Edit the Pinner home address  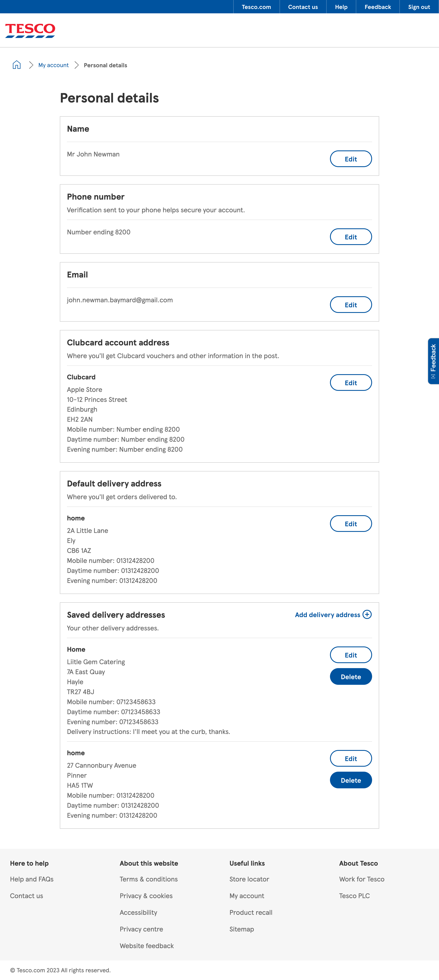351,758
